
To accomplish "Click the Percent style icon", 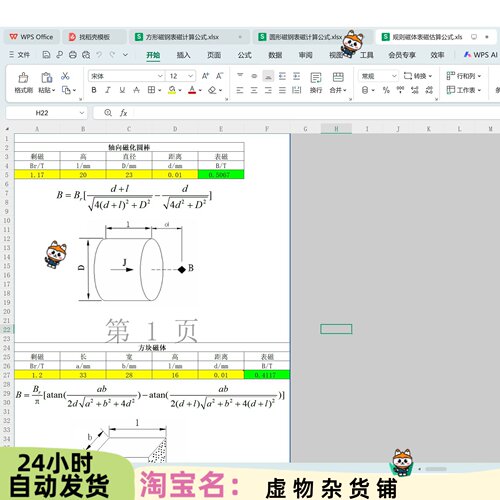I will (386, 90).
